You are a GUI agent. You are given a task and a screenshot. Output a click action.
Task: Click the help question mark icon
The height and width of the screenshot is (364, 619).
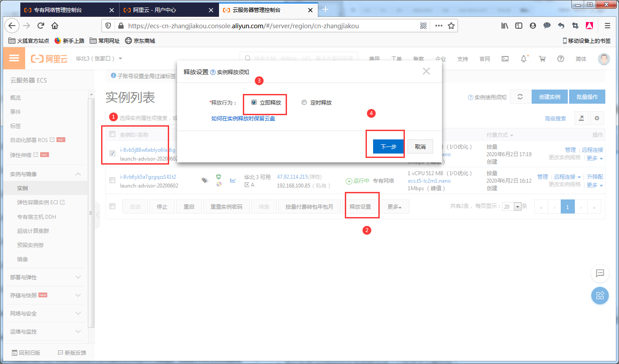coord(561,59)
